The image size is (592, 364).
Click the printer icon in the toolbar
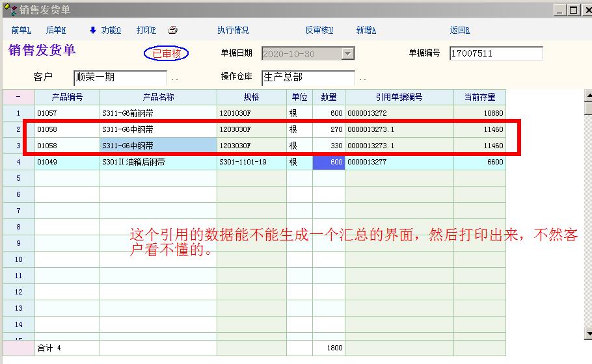pyautogui.click(x=172, y=30)
